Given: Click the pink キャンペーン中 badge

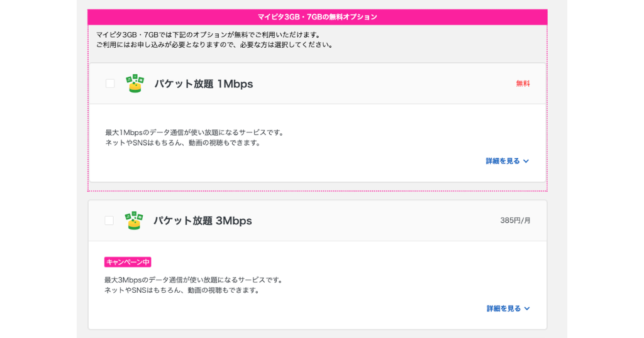Looking at the screenshot, I should pyautogui.click(x=128, y=262).
